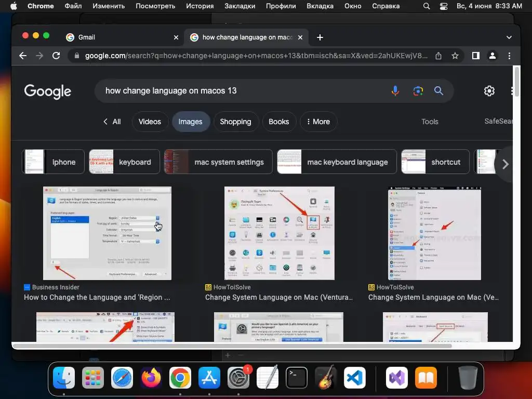The height and width of the screenshot is (399, 532).
Task: Open Chrome three-dot menu
Action: [x=509, y=56]
